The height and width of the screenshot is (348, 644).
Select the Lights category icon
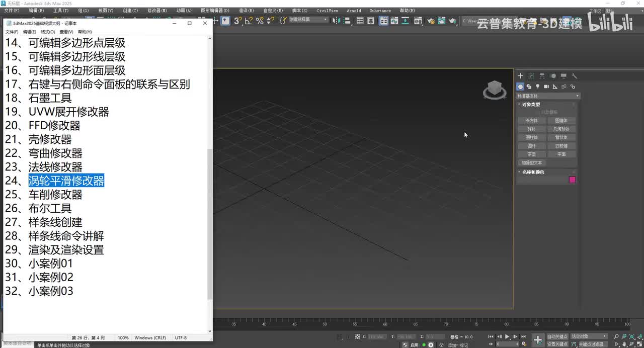(x=537, y=86)
